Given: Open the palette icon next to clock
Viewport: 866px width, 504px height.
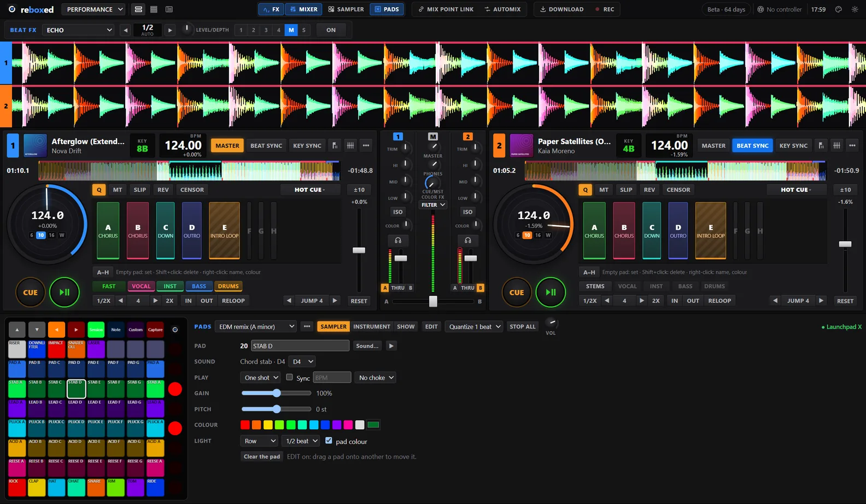Looking at the screenshot, I should (x=839, y=9).
